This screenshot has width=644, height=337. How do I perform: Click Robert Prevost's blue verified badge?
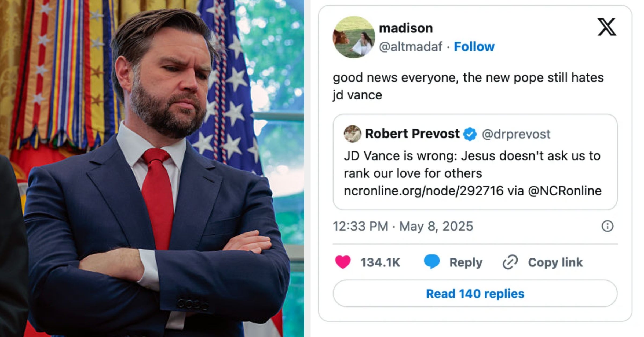coord(470,134)
